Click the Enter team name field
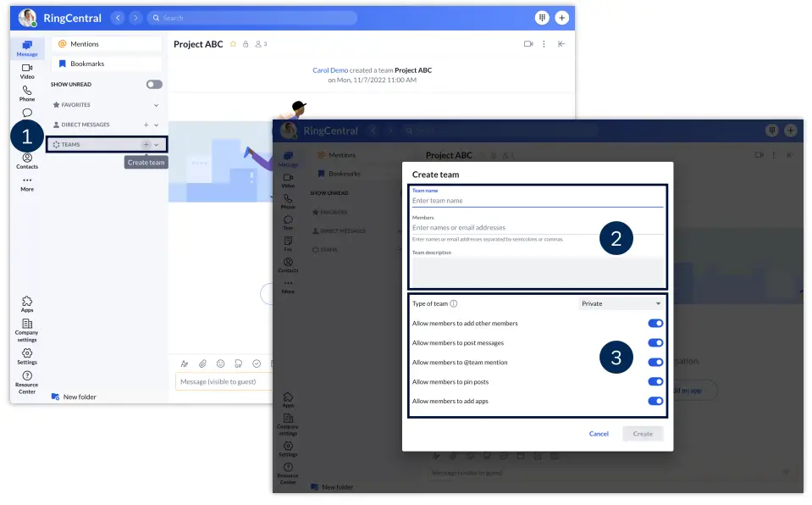Viewport: 812px width, 505px height. [537, 201]
